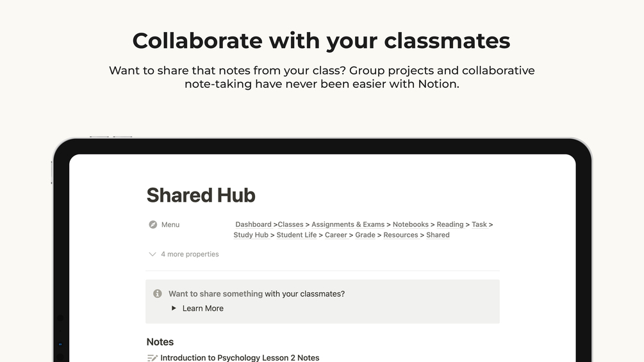Click the Menu property label
644x362 pixels.
(170, 225)
